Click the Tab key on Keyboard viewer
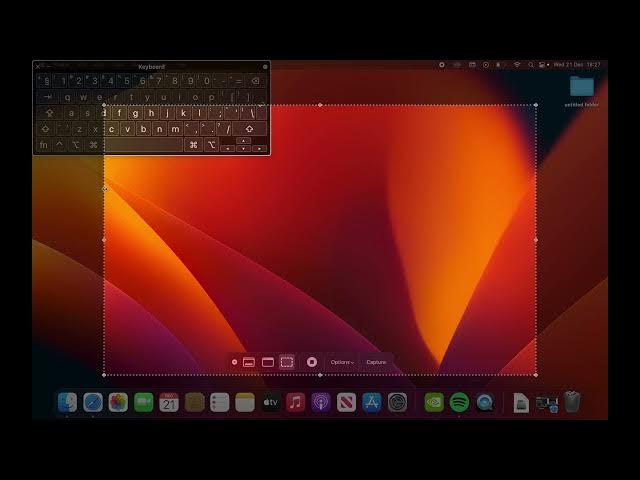 [x=48, y=97]
